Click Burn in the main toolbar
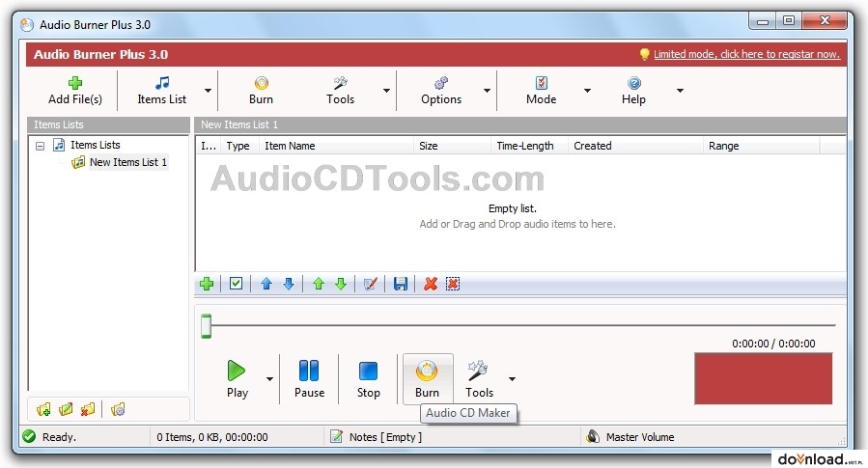868x468 pixels. point(261,91)
